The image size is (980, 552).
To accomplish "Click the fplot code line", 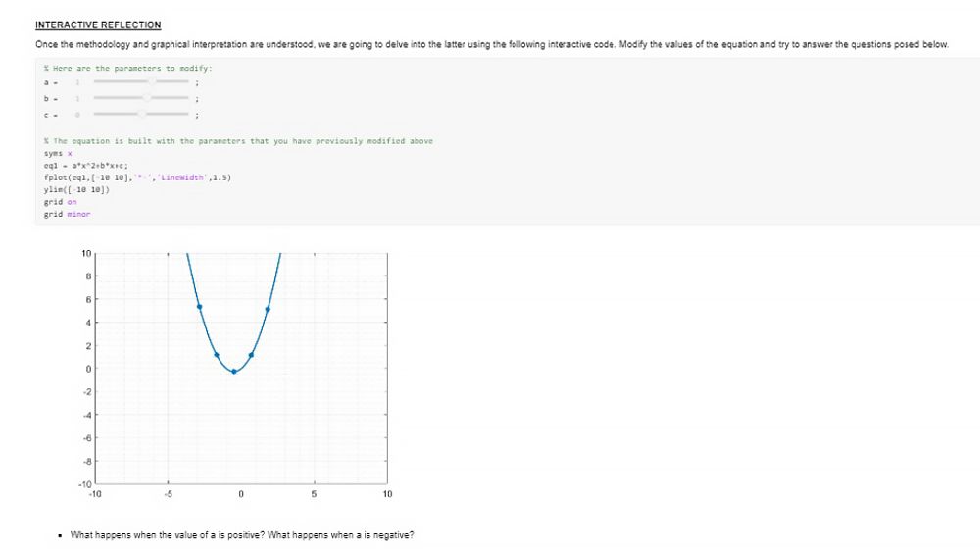I will [137, 177].
